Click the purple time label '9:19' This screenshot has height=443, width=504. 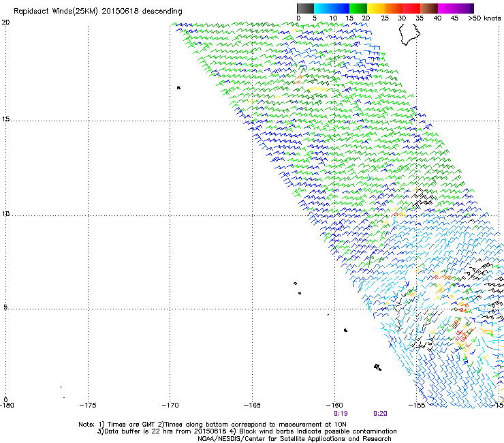coord(341,414)
